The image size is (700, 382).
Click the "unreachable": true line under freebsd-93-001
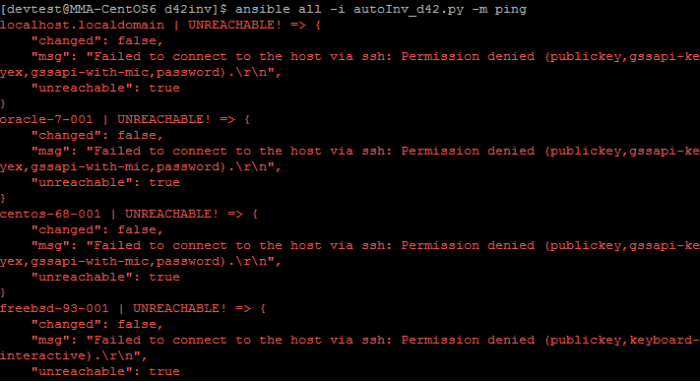(105, 371)
